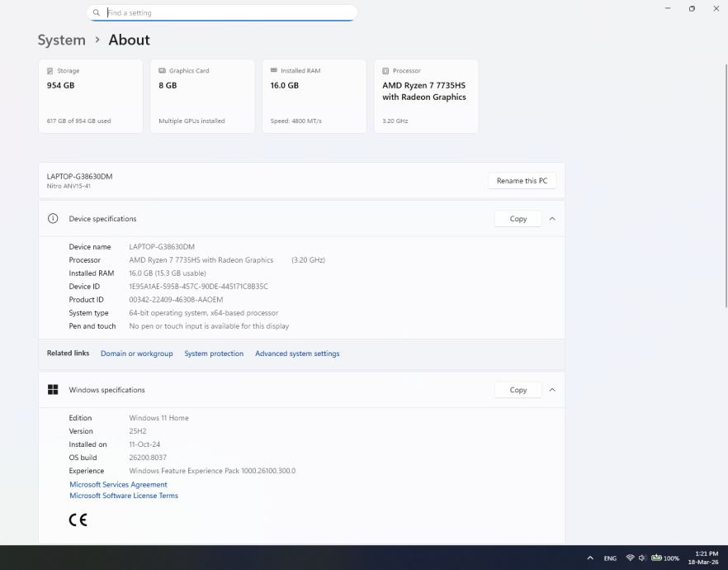Click the 64-bit operating system value
728x570 pixels.
click(203, 313)
